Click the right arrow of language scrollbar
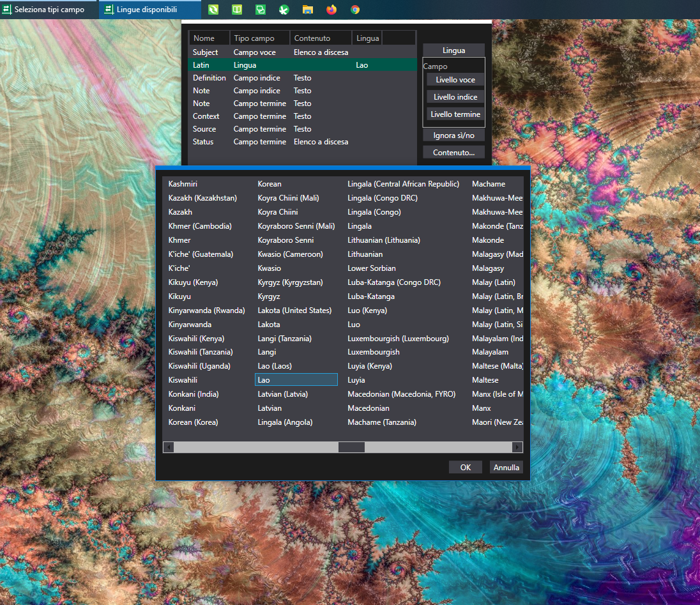The width and height of the screenshot is (700, 605). click(517, 447)
